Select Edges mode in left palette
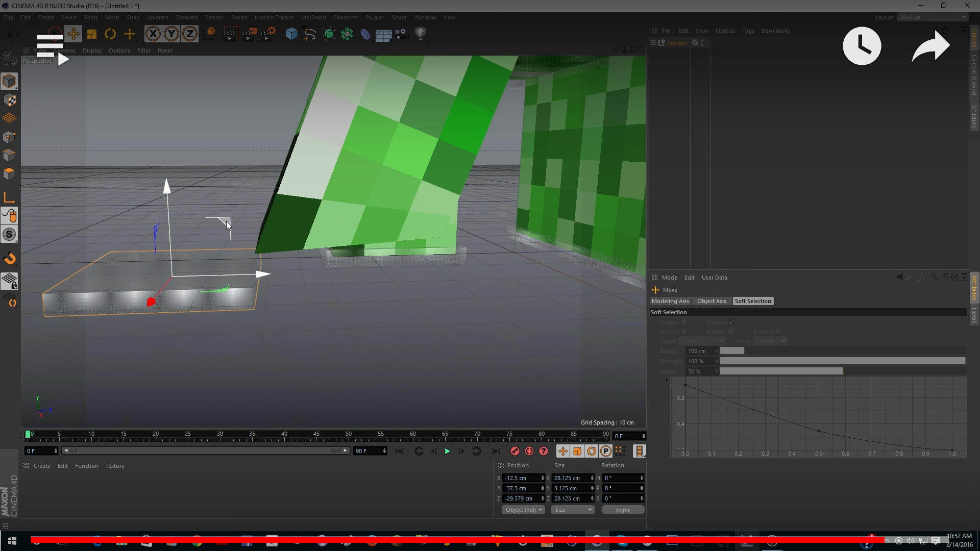Screen dimensions: 980x551 pos(9,155)
